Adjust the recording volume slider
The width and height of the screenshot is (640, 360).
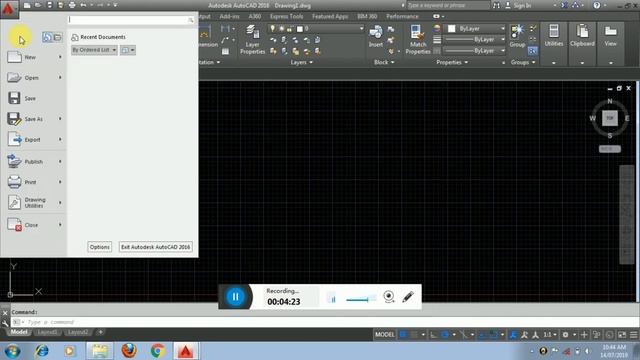pyautogui.click(x=360, y=300)
